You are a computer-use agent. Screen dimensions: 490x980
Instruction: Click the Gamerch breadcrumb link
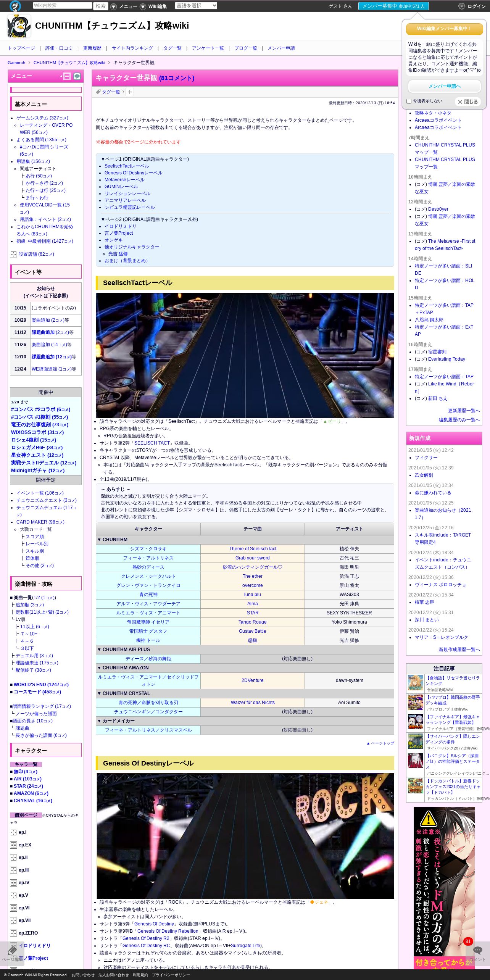(16, 63)
